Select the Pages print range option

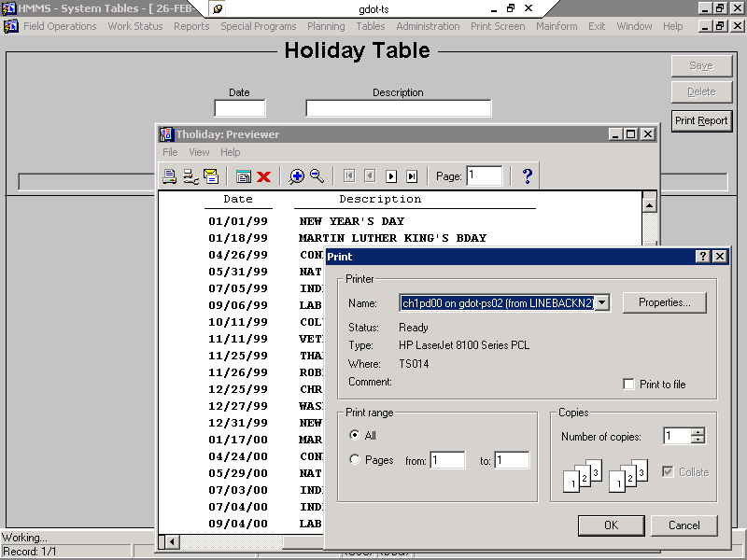click(355, 459)
